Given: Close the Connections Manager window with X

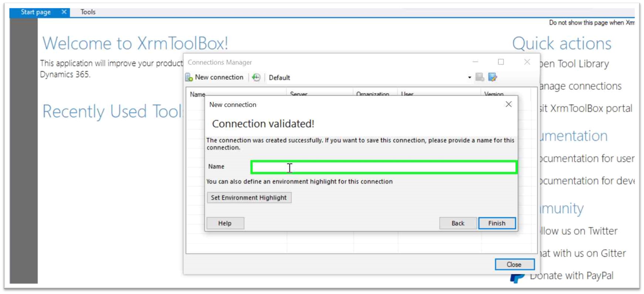Looking at the screenshot, I should pos(527,62).
